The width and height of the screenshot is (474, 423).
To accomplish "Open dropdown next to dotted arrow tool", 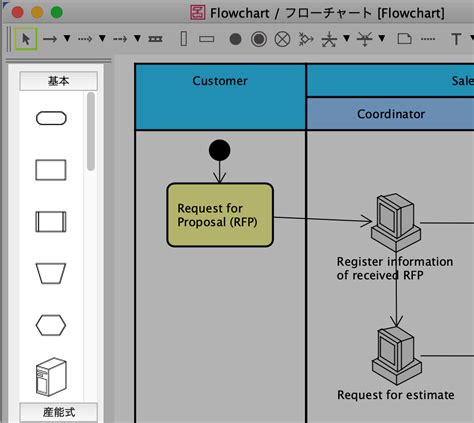I will [102, 39].
